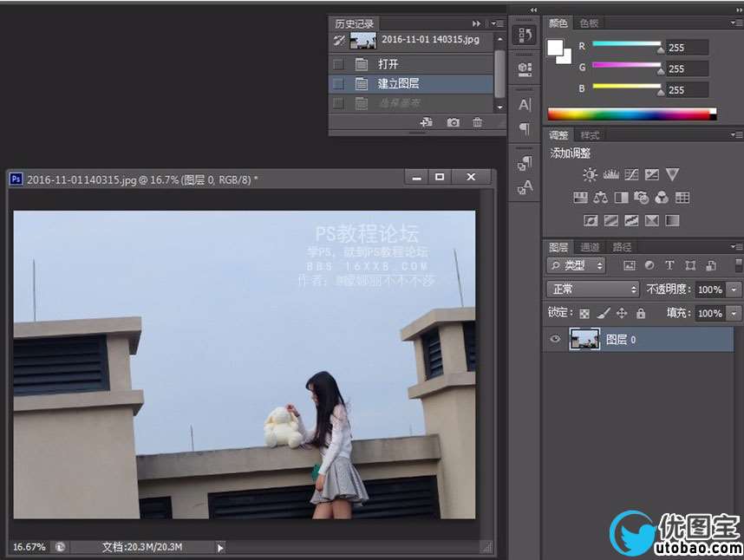Select 历史记录 History tab

coord(354,23)
